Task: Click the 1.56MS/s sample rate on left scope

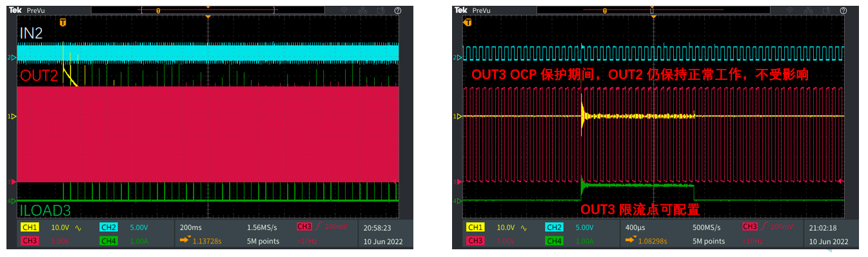Action: pos(262,227)
